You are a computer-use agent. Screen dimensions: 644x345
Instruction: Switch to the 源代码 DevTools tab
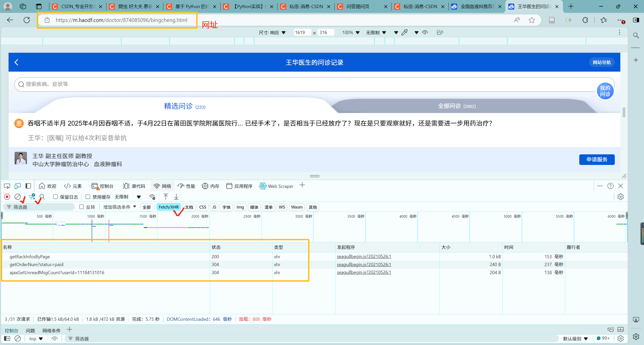[134, 186]
